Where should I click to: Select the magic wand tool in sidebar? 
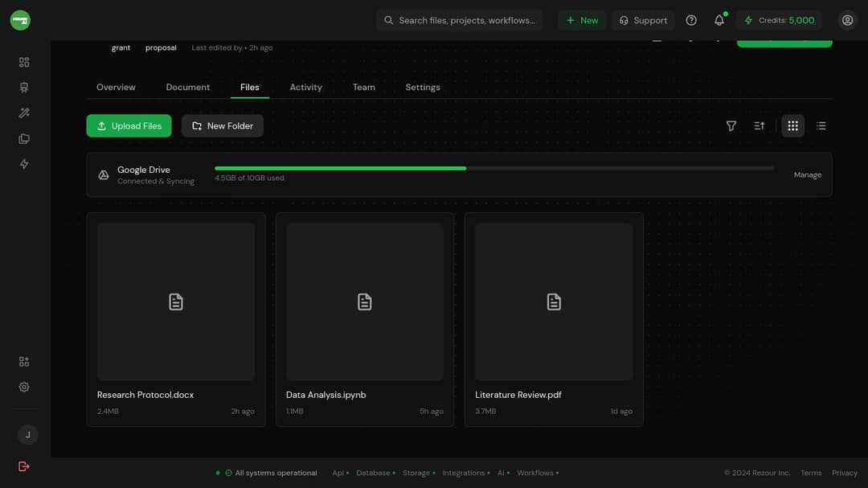click(24, 113)
